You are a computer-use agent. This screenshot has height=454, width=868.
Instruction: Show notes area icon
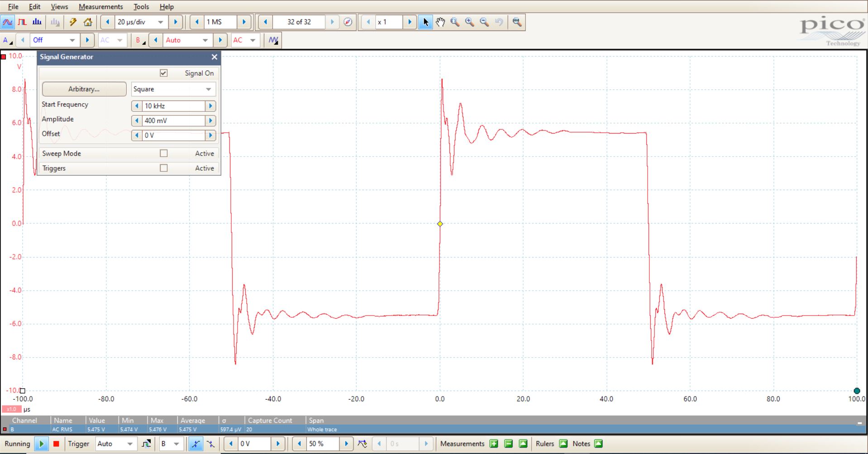599,444
